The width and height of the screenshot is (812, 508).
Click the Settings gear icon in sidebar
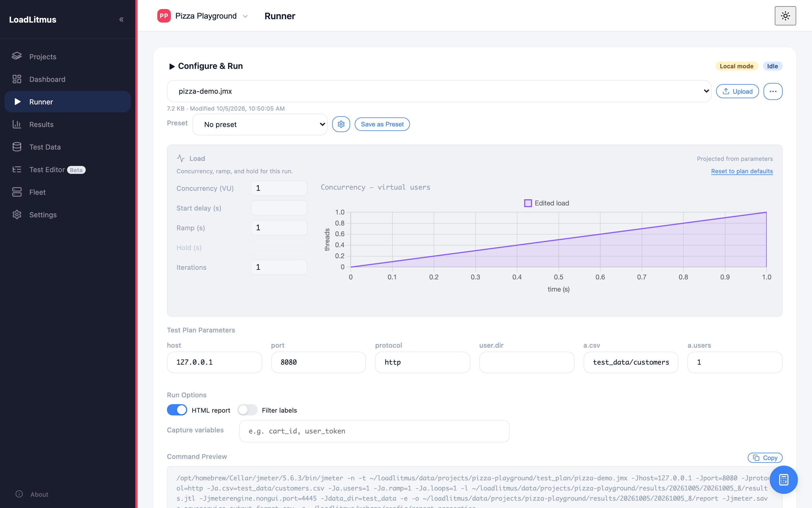tap(17, 214)
